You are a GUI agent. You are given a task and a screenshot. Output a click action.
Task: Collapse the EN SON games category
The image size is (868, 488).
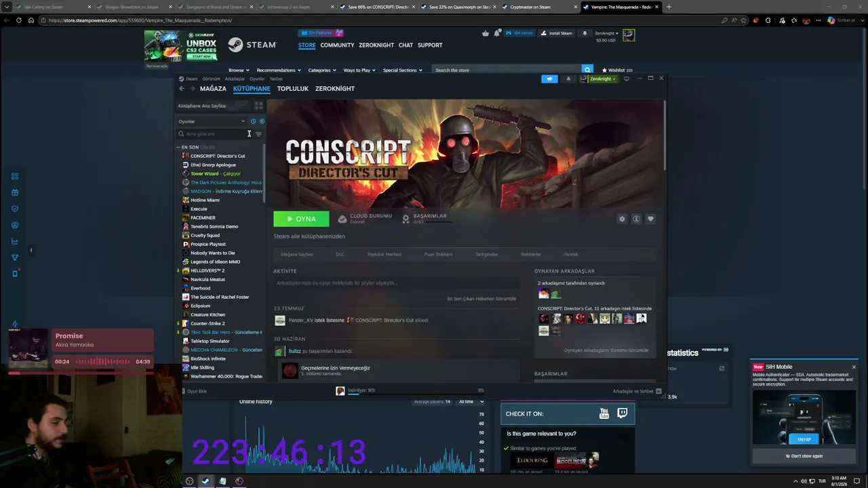coord(178,147)
